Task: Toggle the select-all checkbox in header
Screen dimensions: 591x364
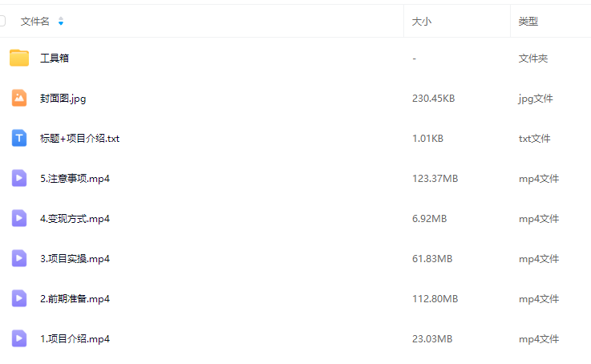Action: (x=2, y=22)
